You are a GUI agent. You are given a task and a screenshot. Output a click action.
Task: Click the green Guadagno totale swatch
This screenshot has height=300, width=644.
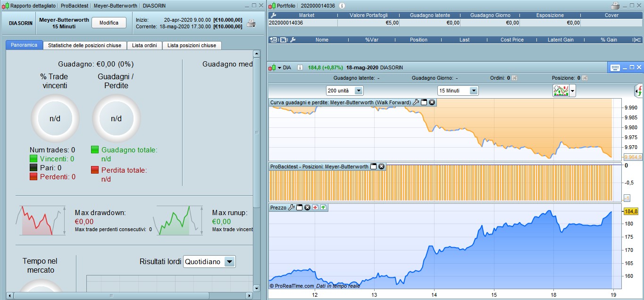[x=95, y=150]
